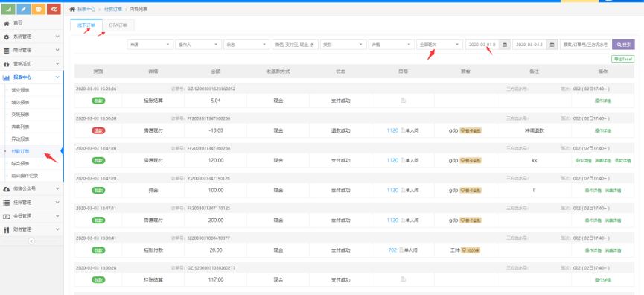Click the 挂账管理 list icon

pyautogui.click(x=6, y=203)
